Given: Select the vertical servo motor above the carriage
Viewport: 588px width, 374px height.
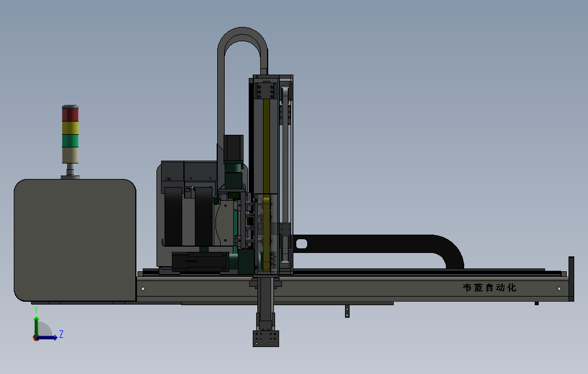Looking at the screenshot, I should pos(234,149).
